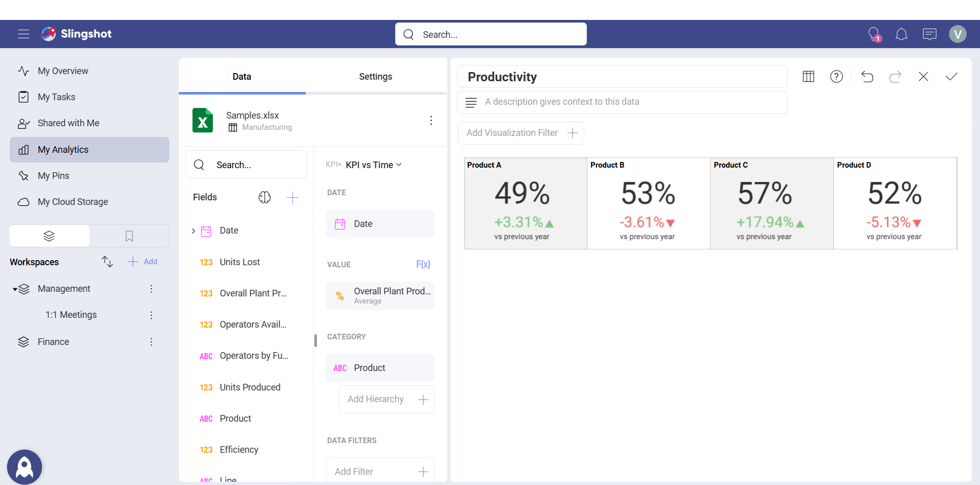Collapse the Management workspace
980x485 pixels.
(15, 288)
